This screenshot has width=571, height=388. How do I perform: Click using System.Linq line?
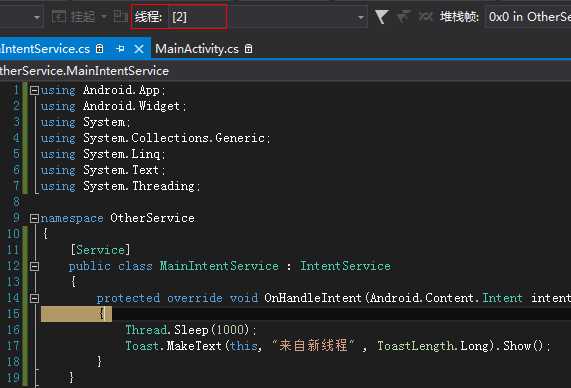point(103,154)
